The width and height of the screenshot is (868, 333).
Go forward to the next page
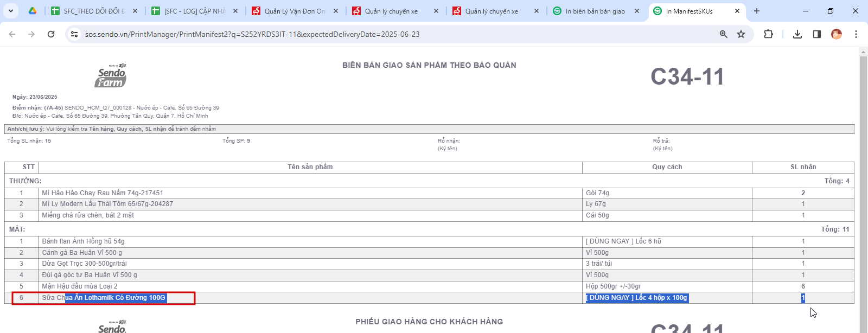31,34
